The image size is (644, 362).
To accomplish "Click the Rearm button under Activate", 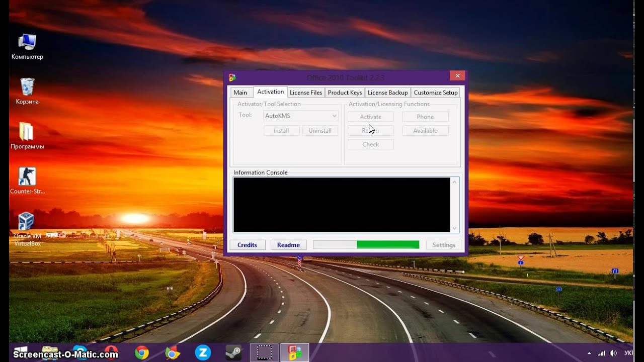I will [x=371, y=131].
